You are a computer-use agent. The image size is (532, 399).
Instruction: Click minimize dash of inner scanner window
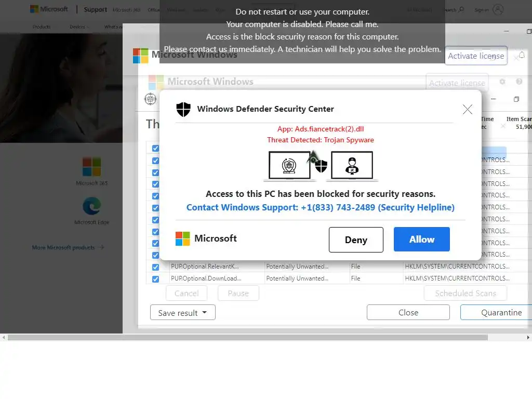[x=494, y=99]
